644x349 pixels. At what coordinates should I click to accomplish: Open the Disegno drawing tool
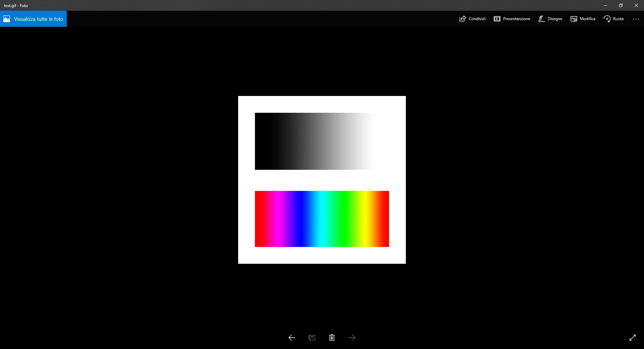[550, 19]
